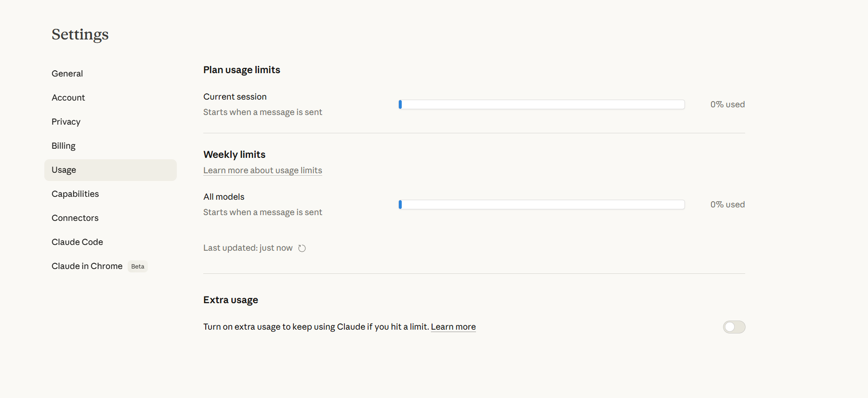Open the General settings tab
Viewport: 868px width, 398px height.
click(x=110, y=74)
